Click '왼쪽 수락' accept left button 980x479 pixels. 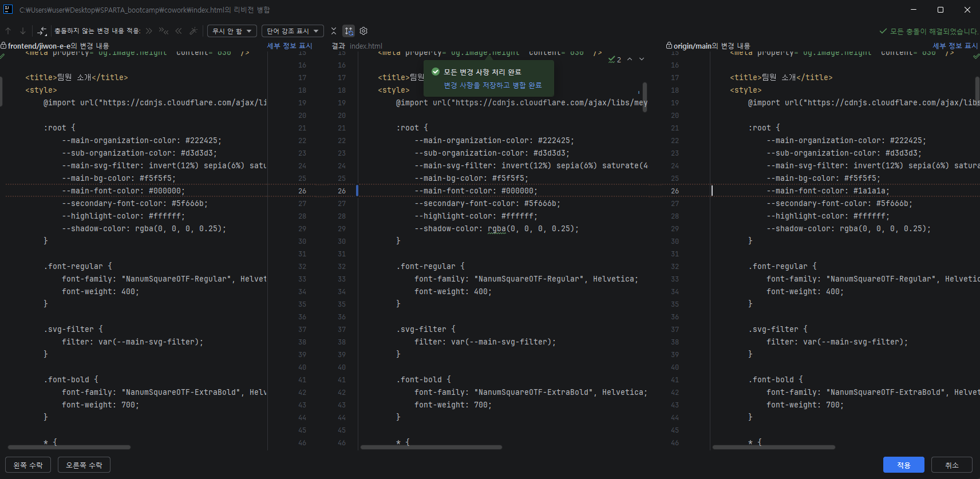[x=28, y=465]
